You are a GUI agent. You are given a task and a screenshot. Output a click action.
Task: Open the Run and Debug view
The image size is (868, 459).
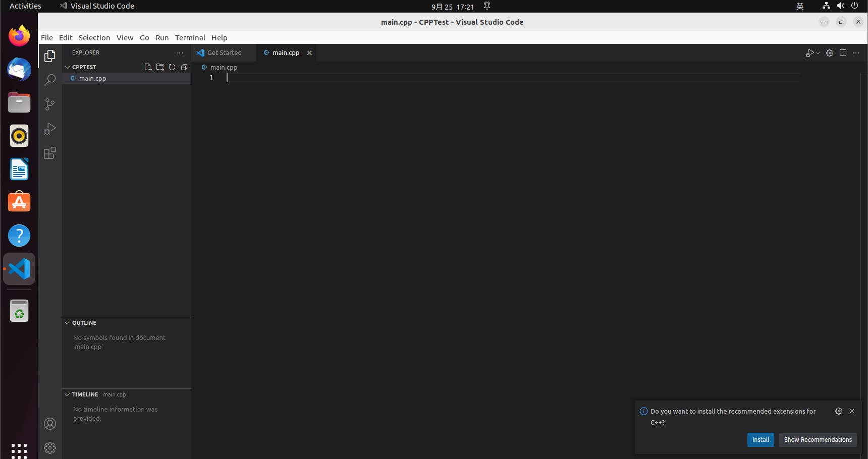click(49, 128)
